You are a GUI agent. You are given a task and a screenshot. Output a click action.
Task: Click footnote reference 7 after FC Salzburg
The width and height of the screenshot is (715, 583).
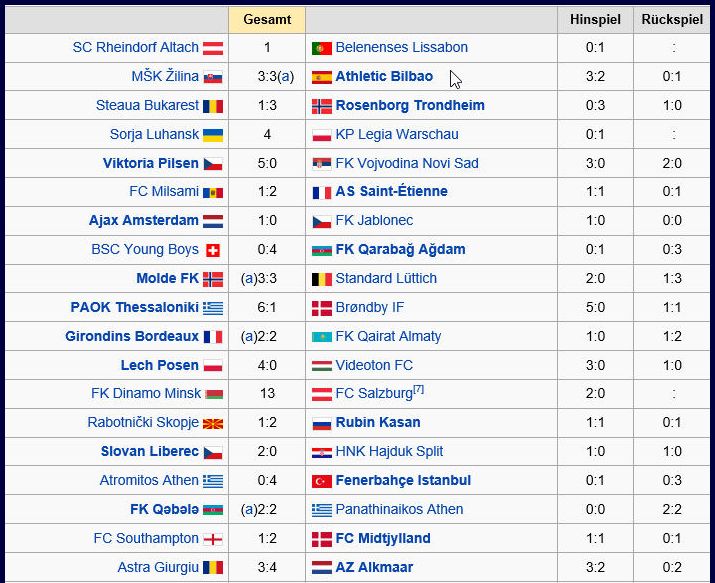[x=418, y=390]
